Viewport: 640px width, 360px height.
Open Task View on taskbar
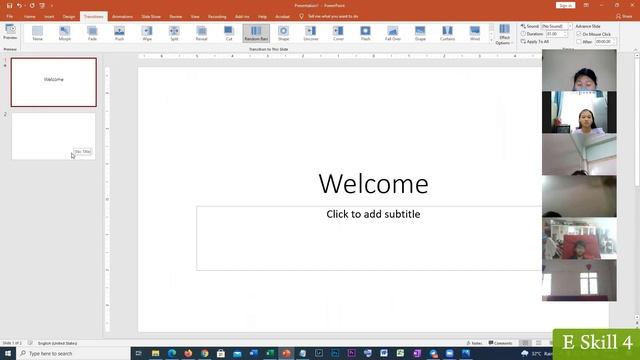click(x=139, y=353)
